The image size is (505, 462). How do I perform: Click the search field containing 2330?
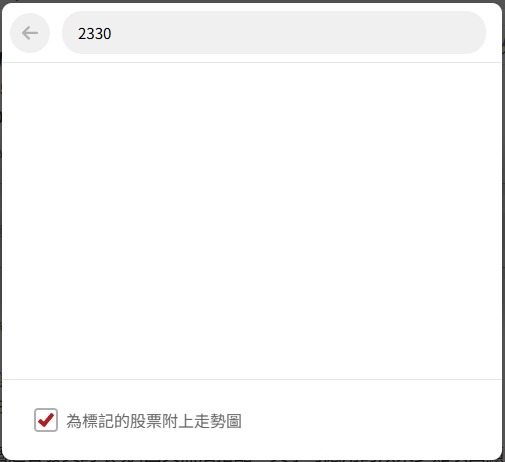(x=274, y=33)
